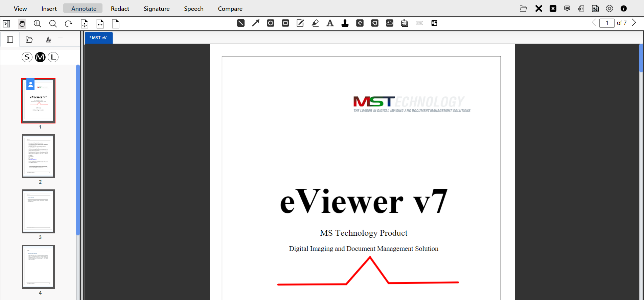Select page 3 thumbnail

click(38, 211)
